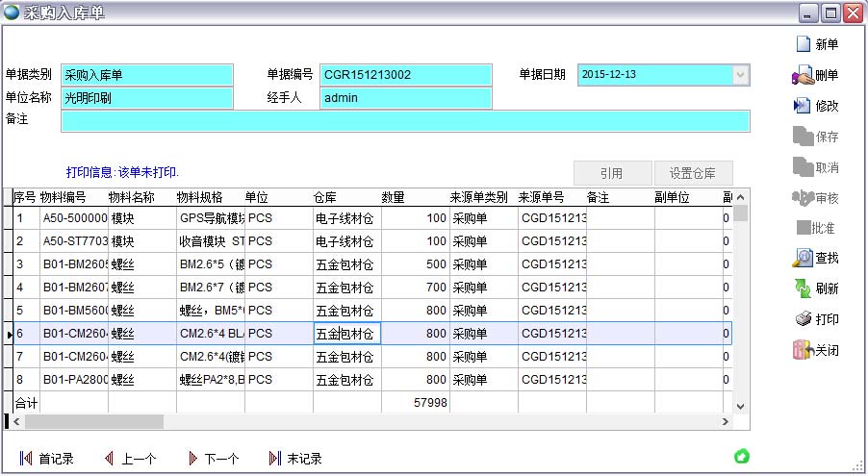Image resolution: width=868 pixels, height=476 pixels.
Task: Click the 关闭 (Close) door icon
Action: click(x=803, y=350)
